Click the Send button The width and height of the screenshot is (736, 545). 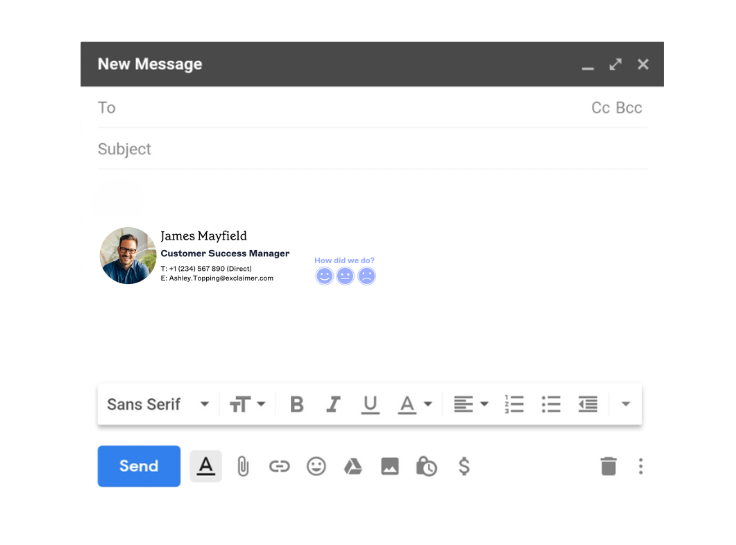pos(138,466)
